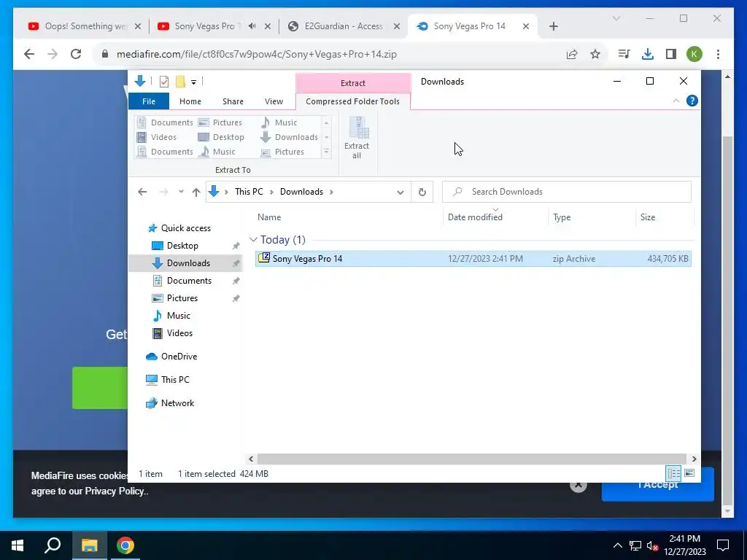Sort by the Size column header
Viewport: 747px width, 560px height.
tap(648, 217)
